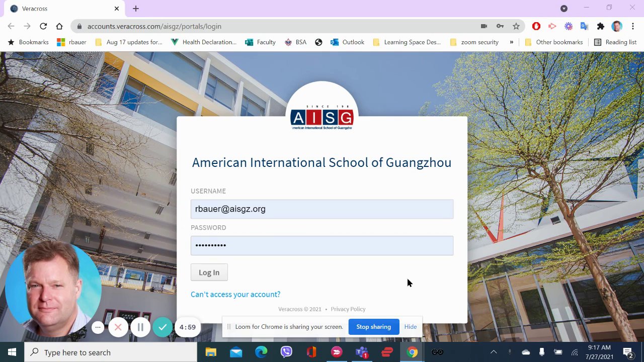Open the red shield extension icon
Image resolution: width=644 pixels, height=362 pixels.
pos(536,26)
